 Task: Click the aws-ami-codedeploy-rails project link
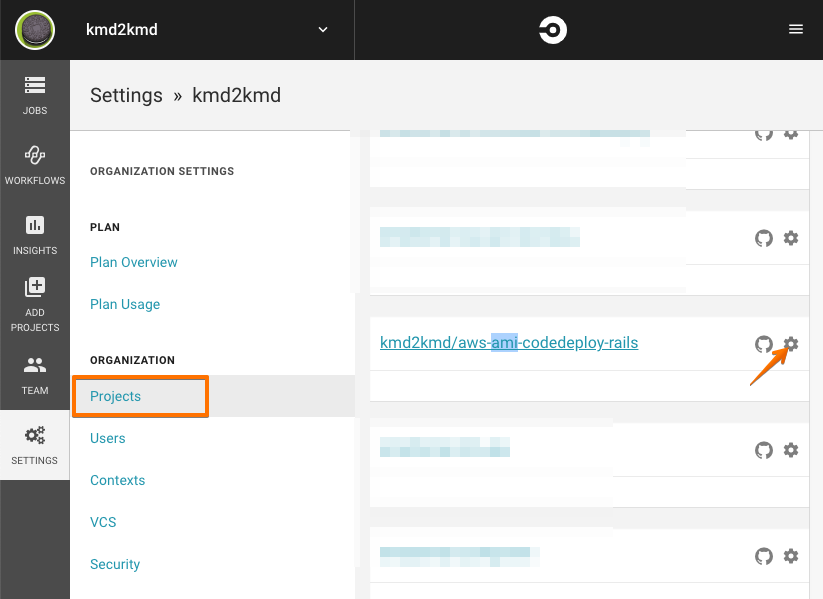[x=509, y=342]
